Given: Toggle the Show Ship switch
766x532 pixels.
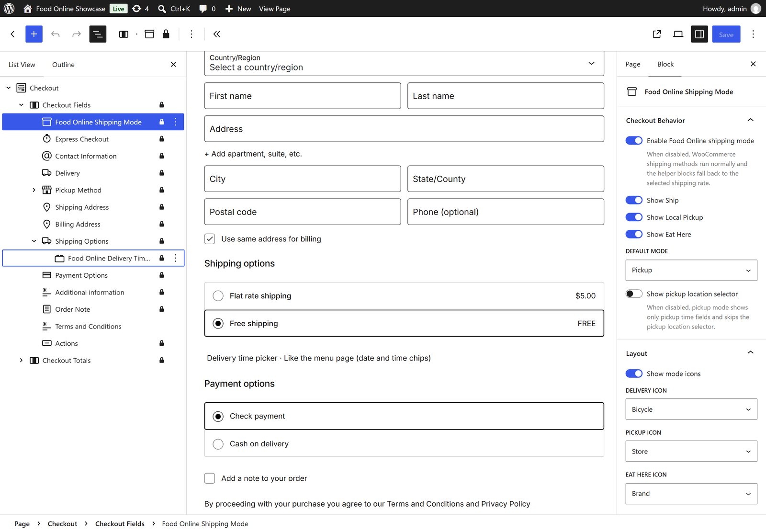Looking at the screenshot, I should (634, 200).
